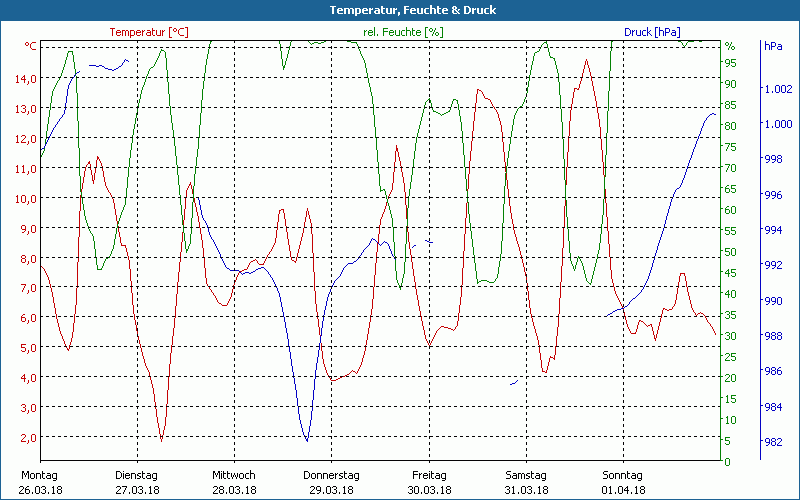Click the "Dienstag" day label

pyautogui.click(x=137, y=475)
